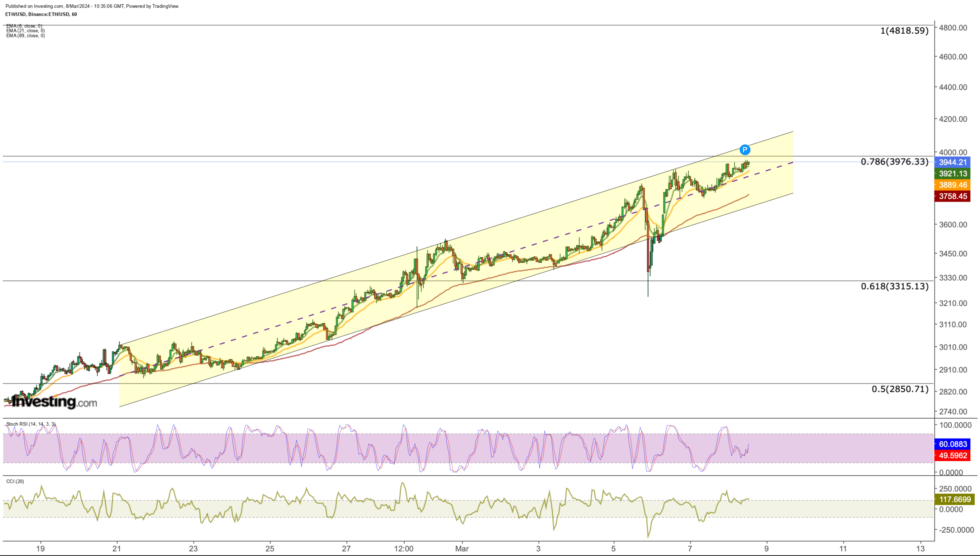980x556 pixels.
Task: Click the orange EMA value tag 3889.46
Action: [x=952, y=185]
